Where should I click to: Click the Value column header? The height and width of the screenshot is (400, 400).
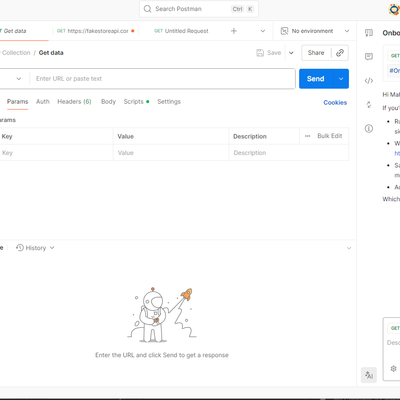126,136
